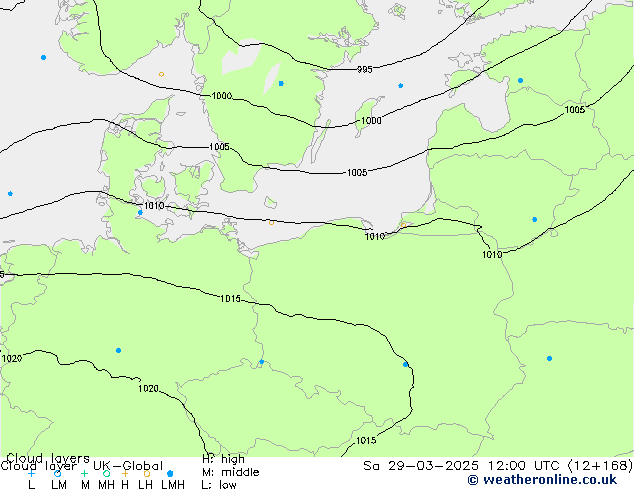Click the square blue cloud marker in central Sweden
This screenshot has height=490, width=634.
point(281,83)
